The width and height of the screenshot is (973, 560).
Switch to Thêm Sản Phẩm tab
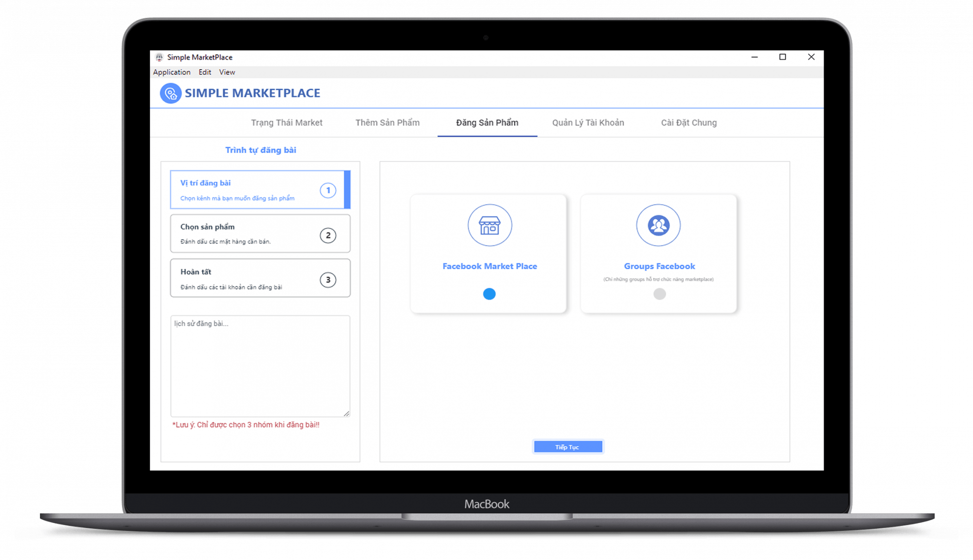point(387,122)
